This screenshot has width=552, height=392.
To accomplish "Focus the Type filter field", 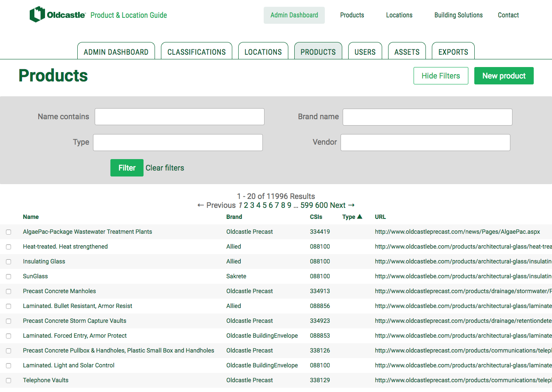I will click(178, 143).
